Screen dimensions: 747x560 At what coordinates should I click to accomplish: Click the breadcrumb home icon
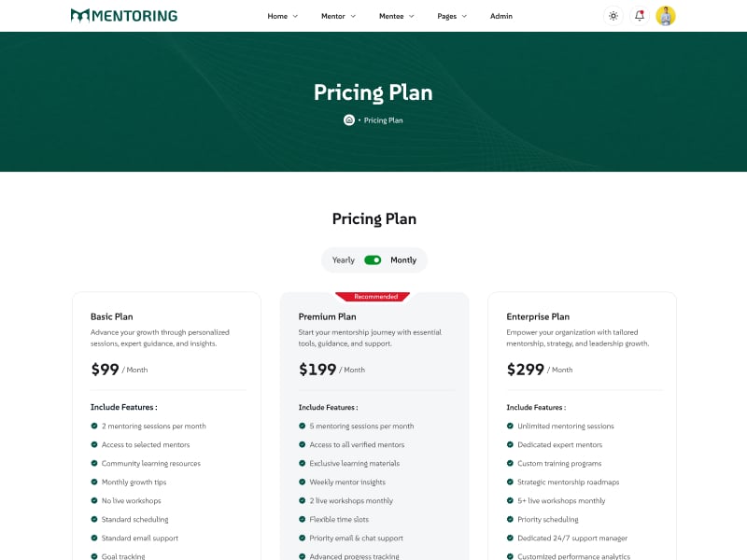(x=349, y=120)
